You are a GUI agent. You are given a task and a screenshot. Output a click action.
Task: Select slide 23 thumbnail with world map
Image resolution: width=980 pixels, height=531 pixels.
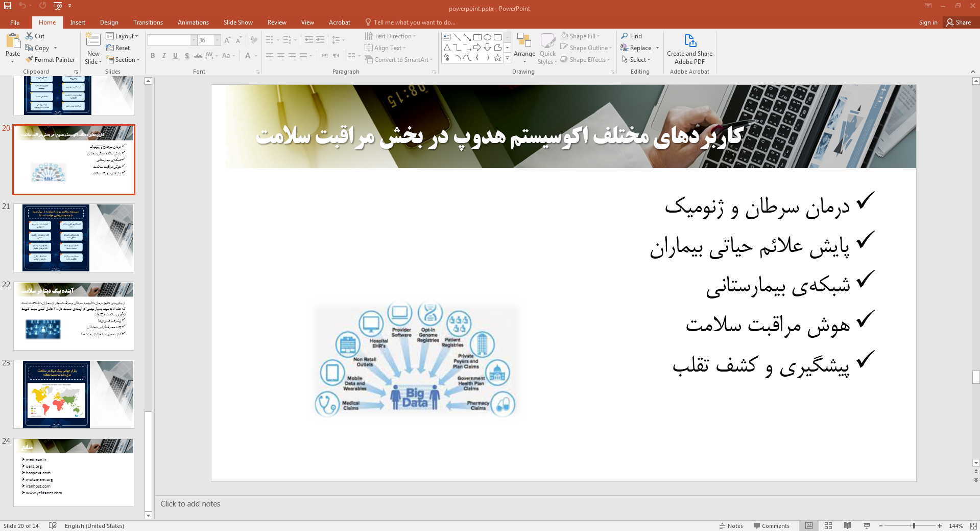coord(74,394)
